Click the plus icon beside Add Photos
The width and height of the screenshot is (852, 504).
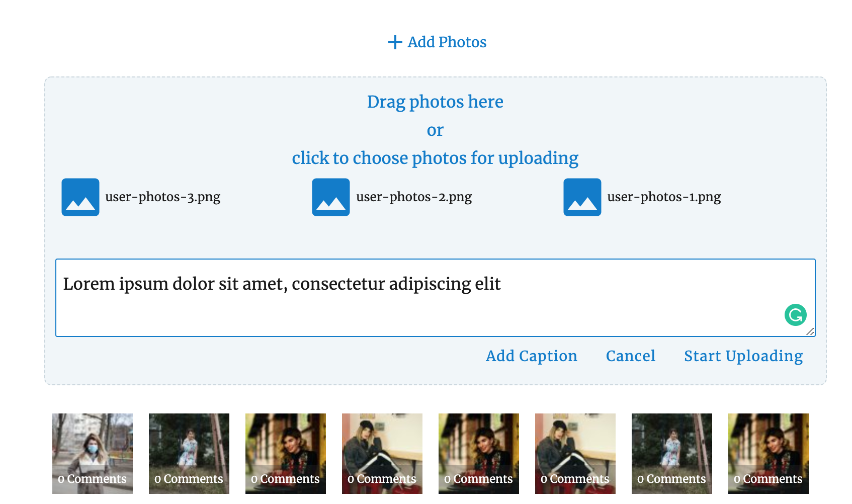click(x=395, y=42)
